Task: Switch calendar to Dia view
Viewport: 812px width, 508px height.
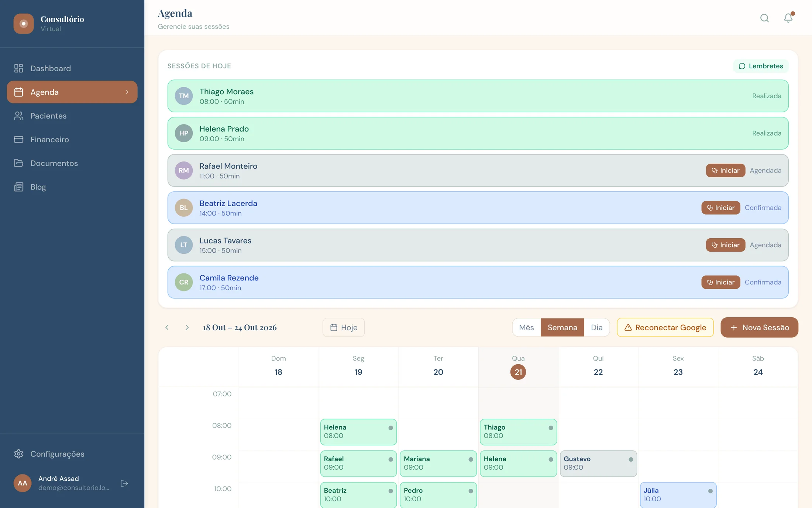Action: pos(596,327)
